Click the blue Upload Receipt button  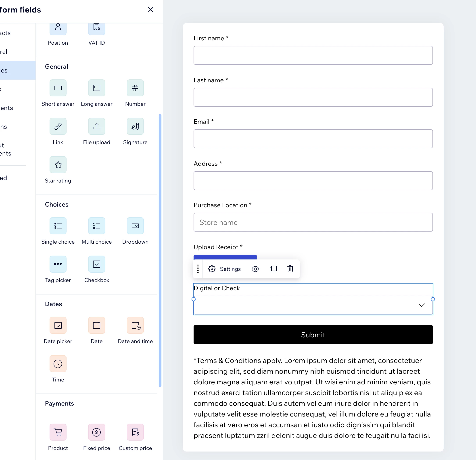coord(225,257)
